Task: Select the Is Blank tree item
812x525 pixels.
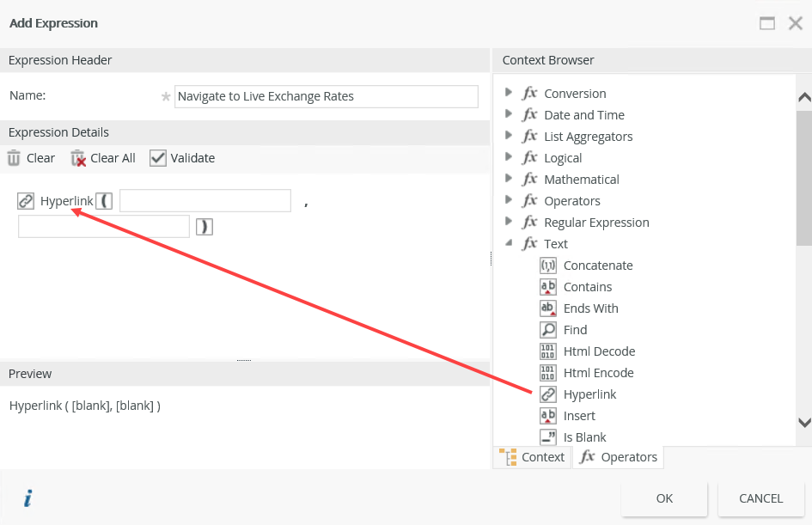Action: coord(584,437)
